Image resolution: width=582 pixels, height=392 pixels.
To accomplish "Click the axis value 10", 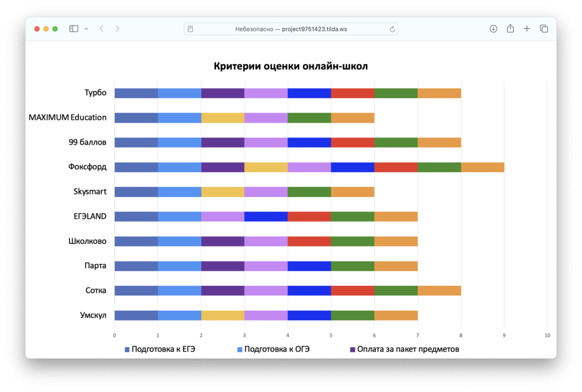I will tap(547, 335).
